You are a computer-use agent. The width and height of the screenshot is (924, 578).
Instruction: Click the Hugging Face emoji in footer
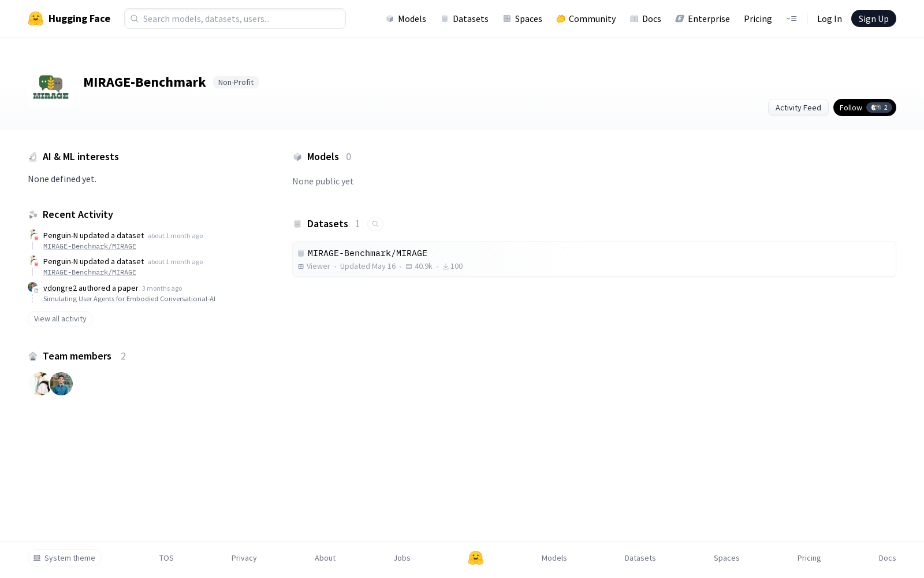coord(476,558)
